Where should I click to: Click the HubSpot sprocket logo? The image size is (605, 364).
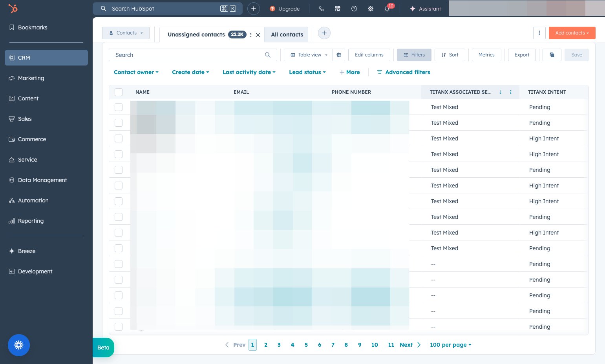click(x=13, y=8)
